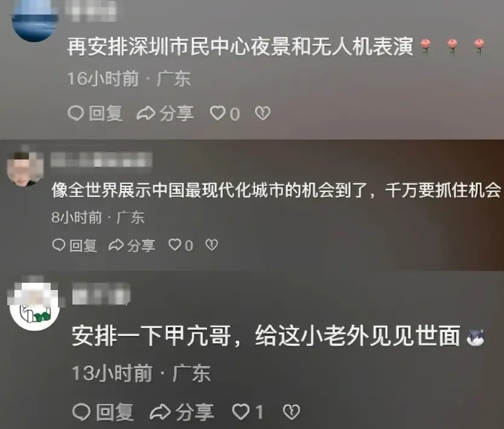Reply to the 甲亢哥 comment

(x=103, y=412)
